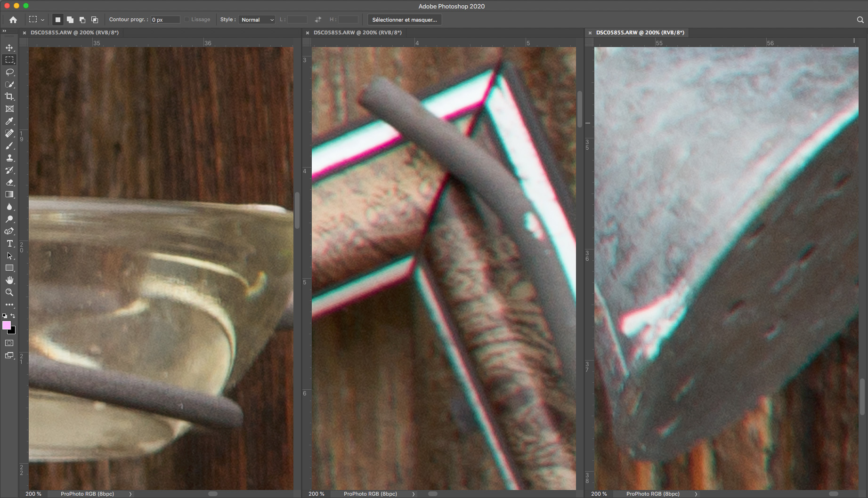Open the marquee tool preset picker arrow
Viewport: 868px width, 498px height.
[x=43, y=20]
